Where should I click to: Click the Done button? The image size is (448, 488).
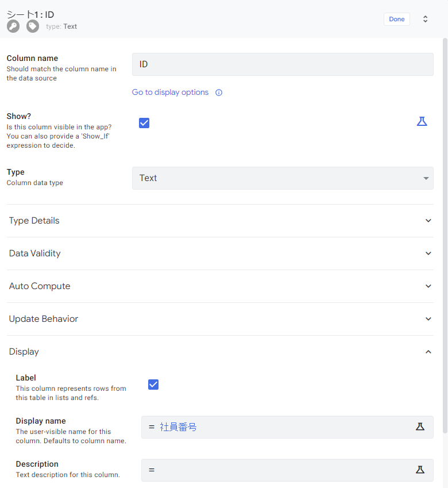[x=396, y=18]
